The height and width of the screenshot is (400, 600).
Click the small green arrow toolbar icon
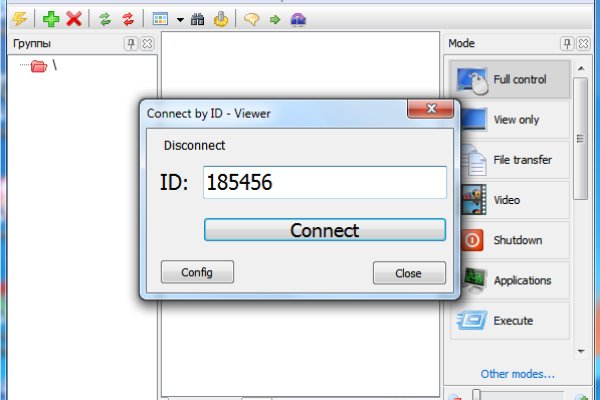[x=274, y=19]
